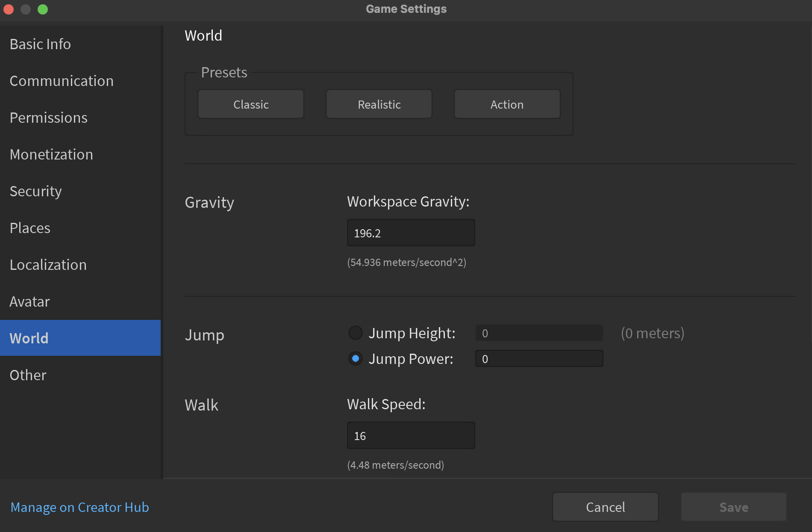Open the Manage on Creator Hub link

[x=79, y=507]
